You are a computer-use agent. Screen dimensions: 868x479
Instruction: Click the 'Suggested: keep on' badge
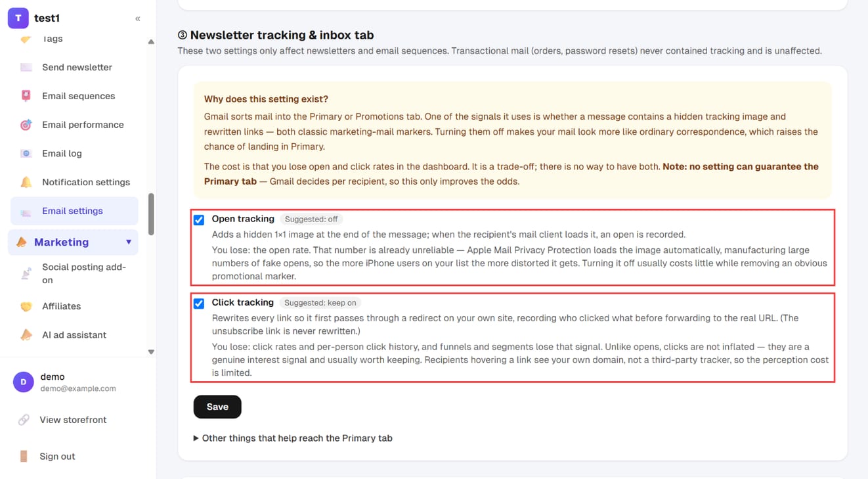click(x=320, y=303)
